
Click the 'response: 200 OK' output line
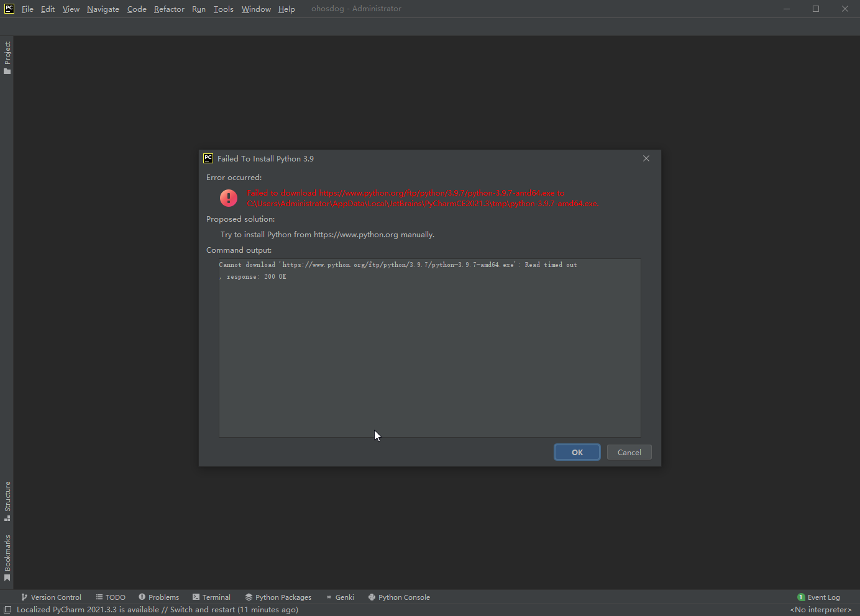click(x=253, y=277)
